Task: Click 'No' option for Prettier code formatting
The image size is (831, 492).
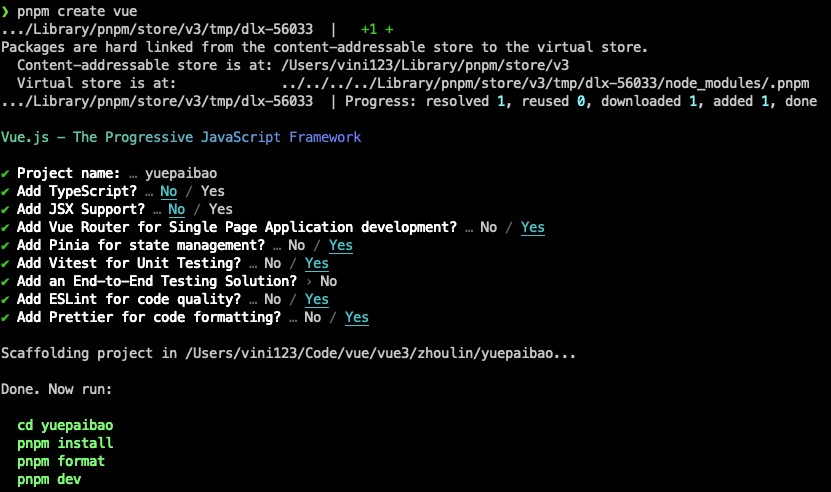Action: pyautogui.click(x=313, y=318)
